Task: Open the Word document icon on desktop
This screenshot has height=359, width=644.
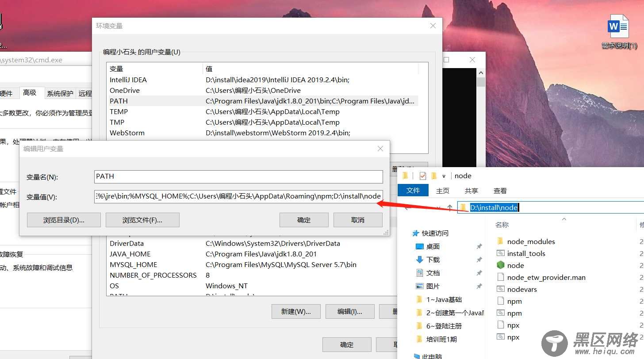Action: click(x=618, y=27)
